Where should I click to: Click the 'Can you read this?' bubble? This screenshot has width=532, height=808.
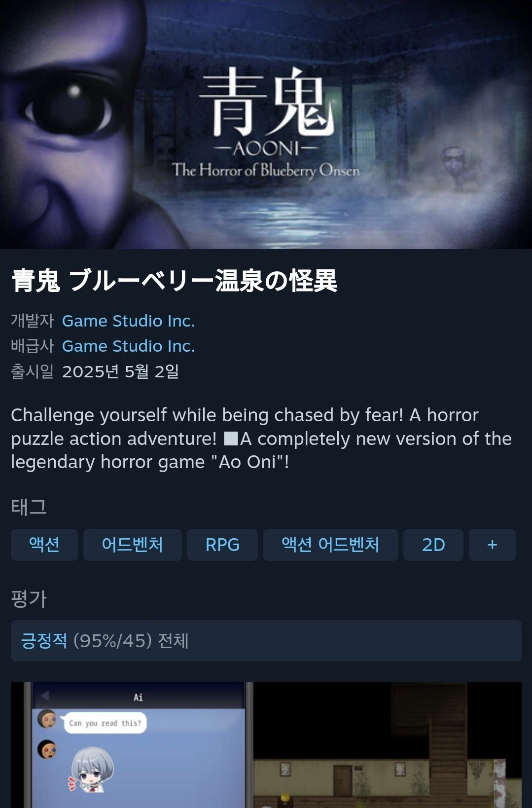pyautogui.click(x=105, y=723)
